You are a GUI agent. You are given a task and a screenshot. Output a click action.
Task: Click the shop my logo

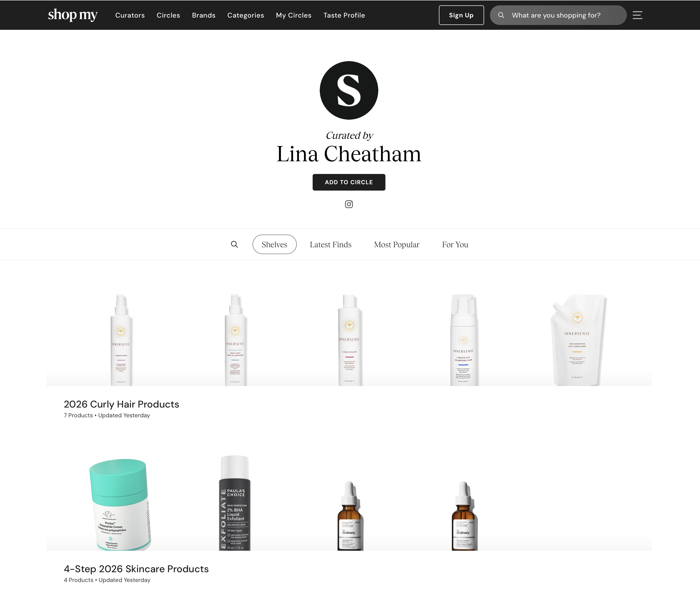73,15
